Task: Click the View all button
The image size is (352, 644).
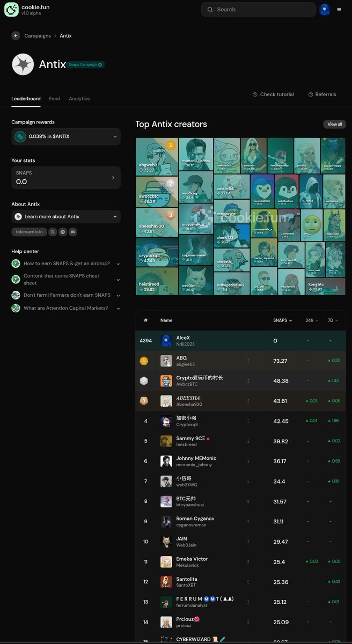Action: (334, 124)
